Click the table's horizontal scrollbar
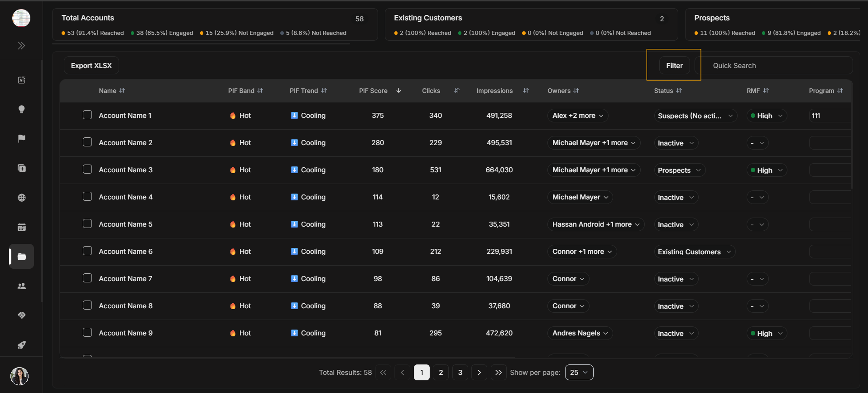Screen dimensions: 868x393 click(288, 358)
